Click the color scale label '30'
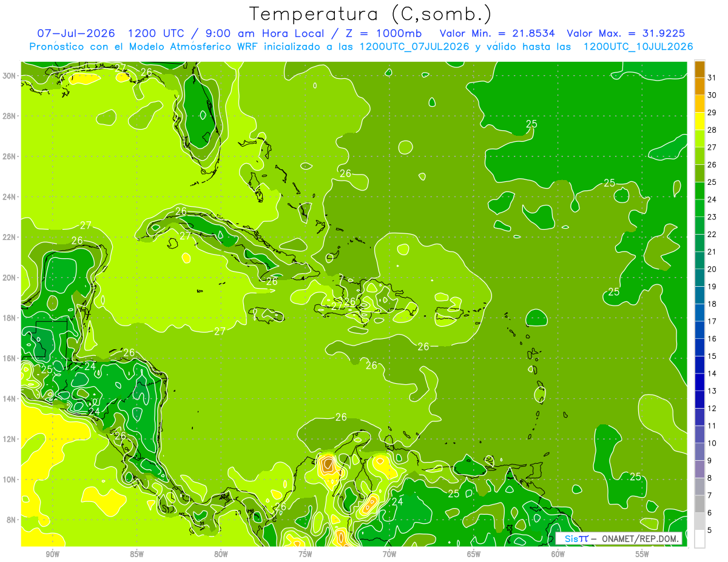 tap(712, 95)
